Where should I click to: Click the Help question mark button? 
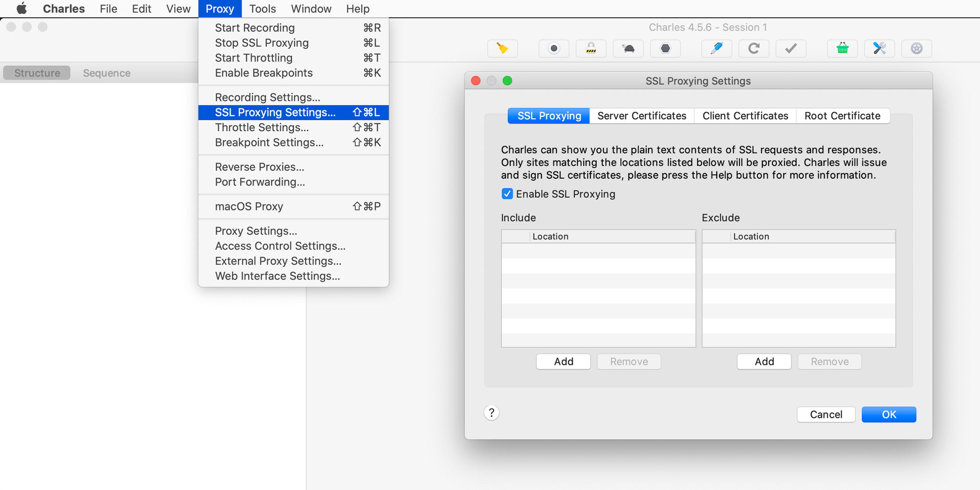(x=491, y=413)
